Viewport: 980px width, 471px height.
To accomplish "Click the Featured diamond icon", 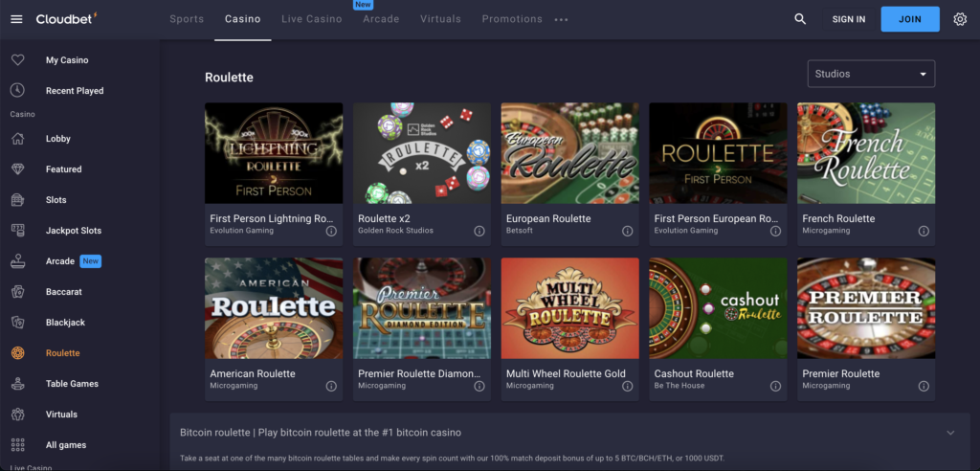I will pyautogui.click(x=17, y=169).
